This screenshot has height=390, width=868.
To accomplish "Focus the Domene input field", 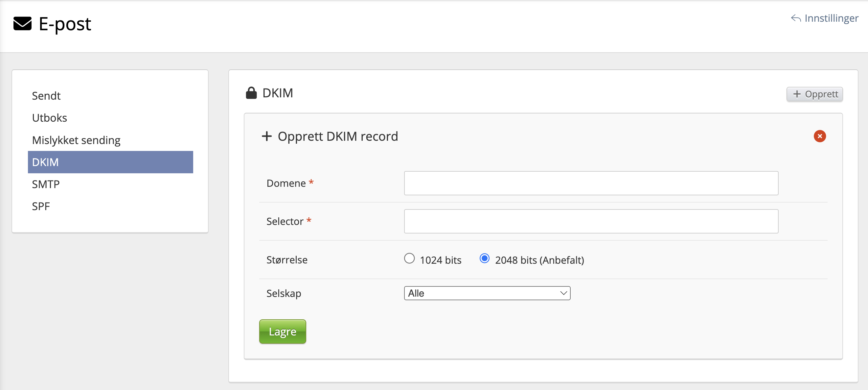I will (x=591, y=183).
